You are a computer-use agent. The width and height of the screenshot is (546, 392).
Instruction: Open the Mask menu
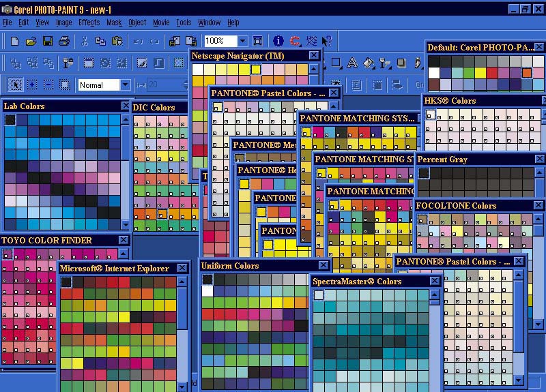[x=114, y=22]
